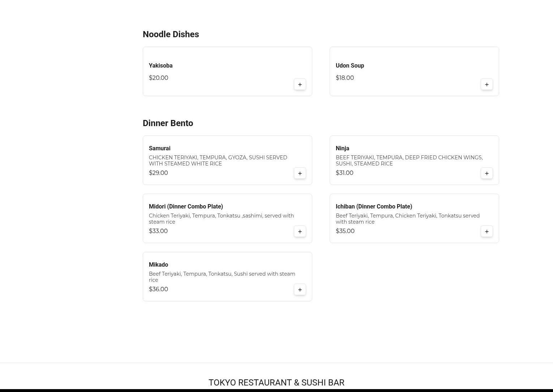This screenshot has width=553, height=392.
Task: Click the $33.00 Midori price
Action: click(158, 231)
